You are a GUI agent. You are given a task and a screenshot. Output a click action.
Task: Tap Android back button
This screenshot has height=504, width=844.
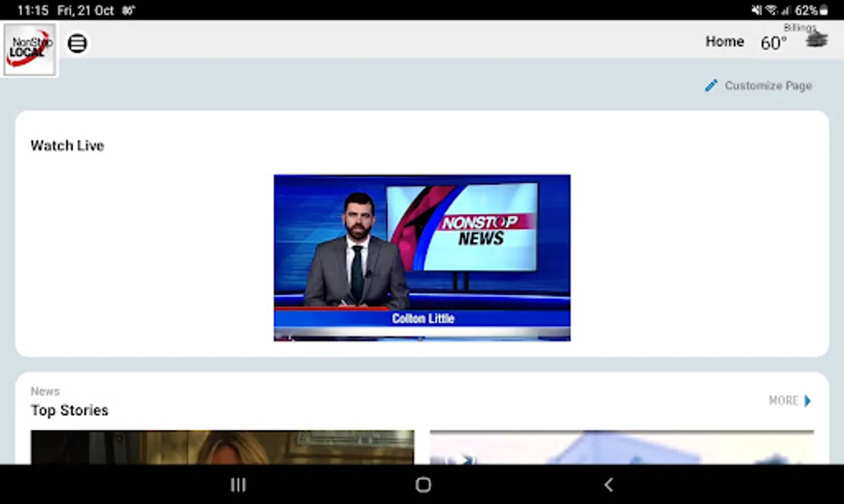[x=609, y=484]
